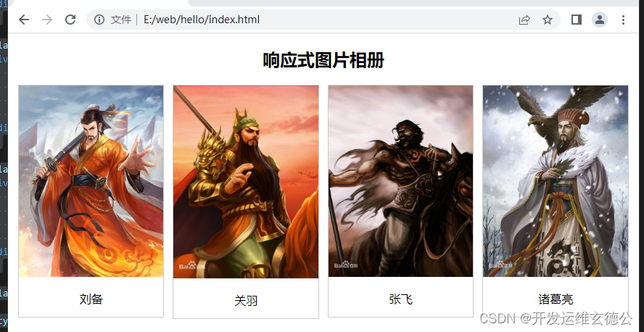This screenshot has width=644, height=332.
Task: Bookmark this page with star icon
Action: click(548, 20)
